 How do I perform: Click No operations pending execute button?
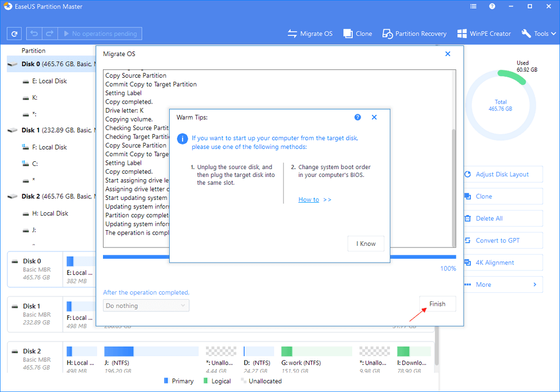[100, 34]
